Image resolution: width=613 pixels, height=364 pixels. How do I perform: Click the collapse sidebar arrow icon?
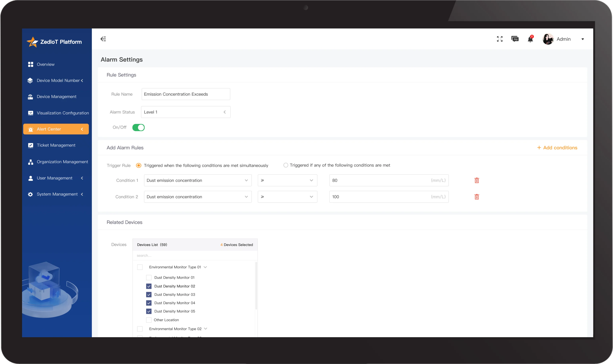[103, 39]
